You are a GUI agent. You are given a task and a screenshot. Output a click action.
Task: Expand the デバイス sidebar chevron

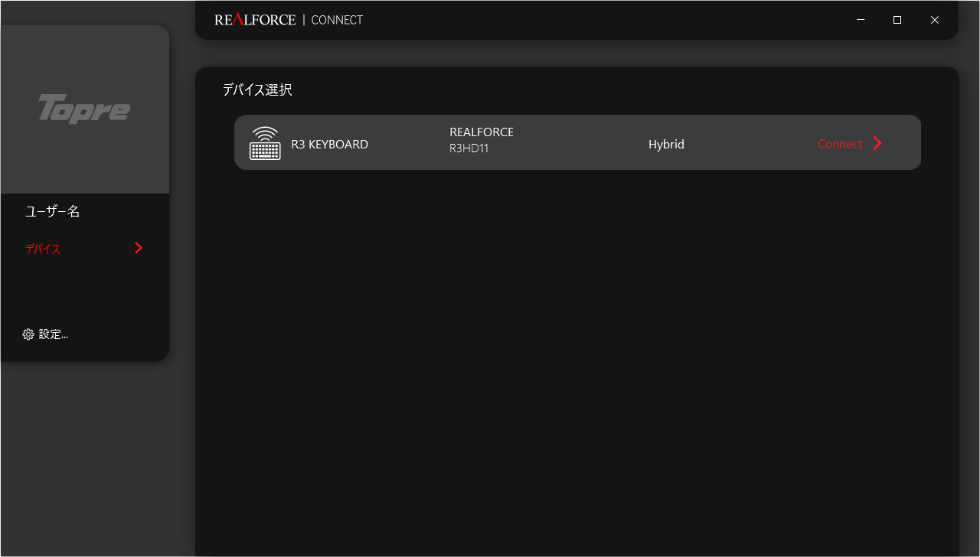click(139, 248)
